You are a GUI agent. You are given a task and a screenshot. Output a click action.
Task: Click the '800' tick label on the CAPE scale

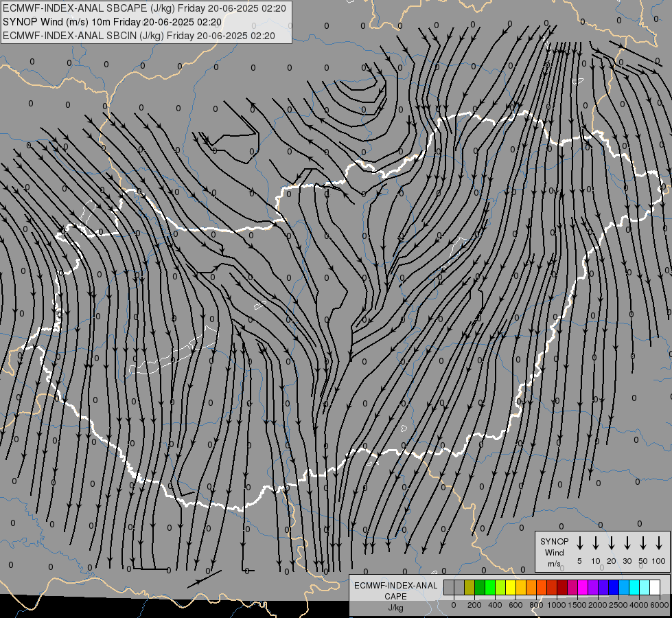coord(536,605)
